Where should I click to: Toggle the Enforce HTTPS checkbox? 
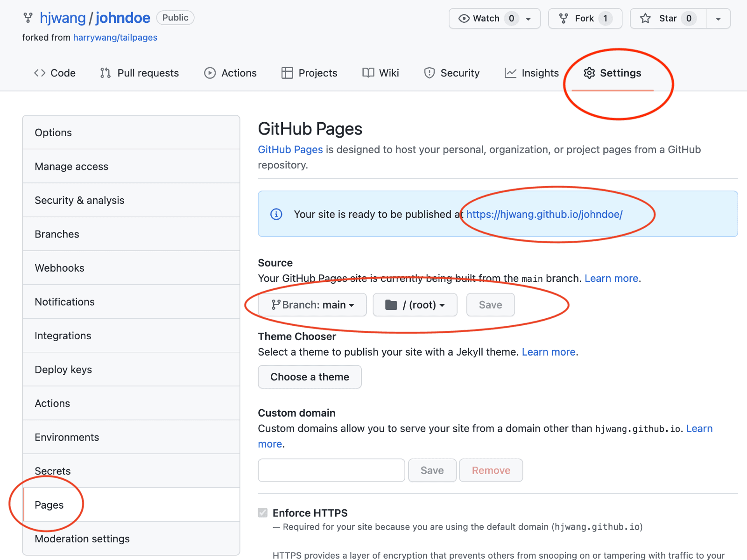point(263,513)
